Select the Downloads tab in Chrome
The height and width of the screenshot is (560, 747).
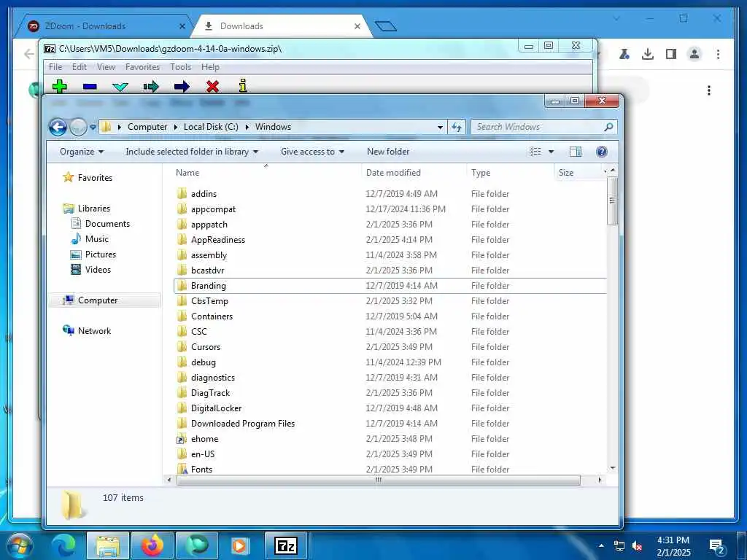(x=281, y=26)
